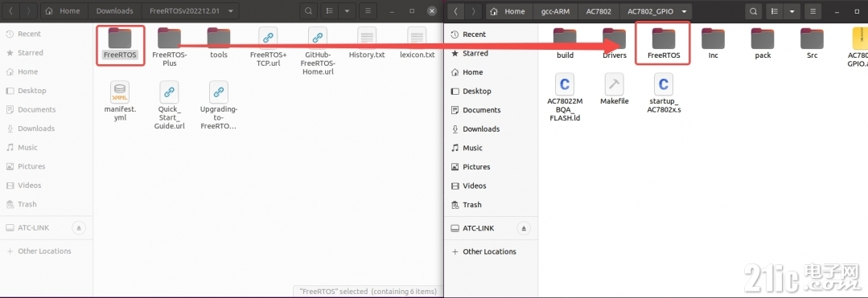This screenshot has height=298, width=868.
Task: Eject ATC-LINK in right window sidebar
Action: 524,228
